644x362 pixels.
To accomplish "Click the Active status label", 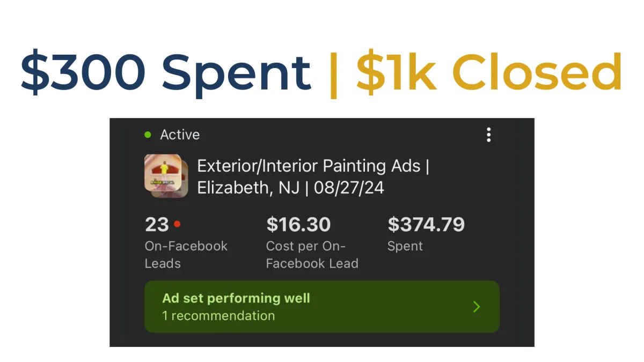I will click(180, 135).
